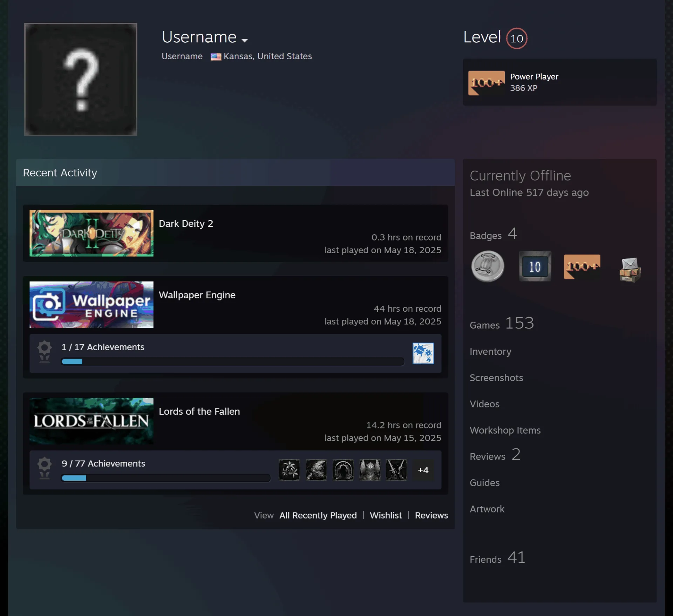View All Recently Played games
Screen dimensions: 673x616
(x=318, y=515)
